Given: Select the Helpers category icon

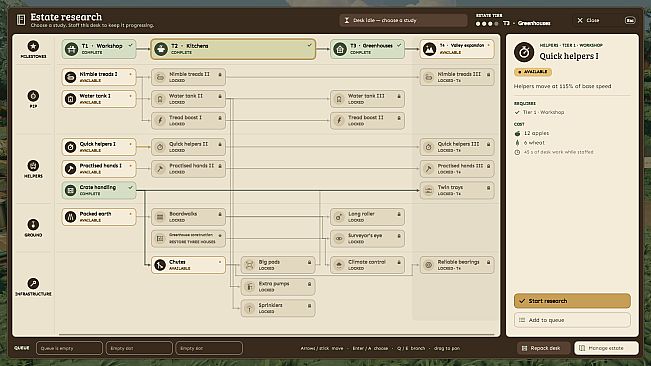Looking at the screenshot, I should [x=33, y=166].
